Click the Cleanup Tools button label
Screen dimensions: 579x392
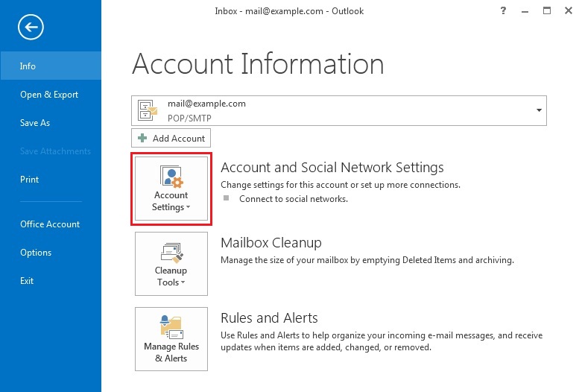pyautogui.click(x=171, y=276)
